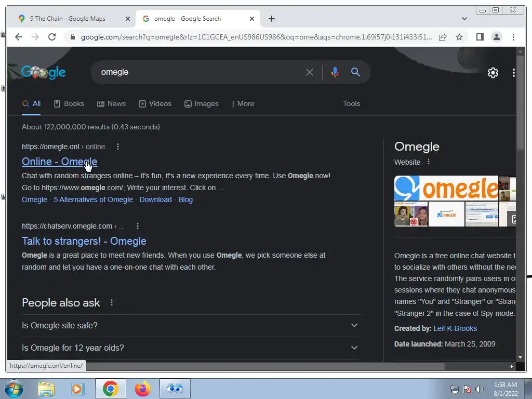Click the volume speaker tray icon
The height and width of the screenshot is (399, 532).
point(479,389)
